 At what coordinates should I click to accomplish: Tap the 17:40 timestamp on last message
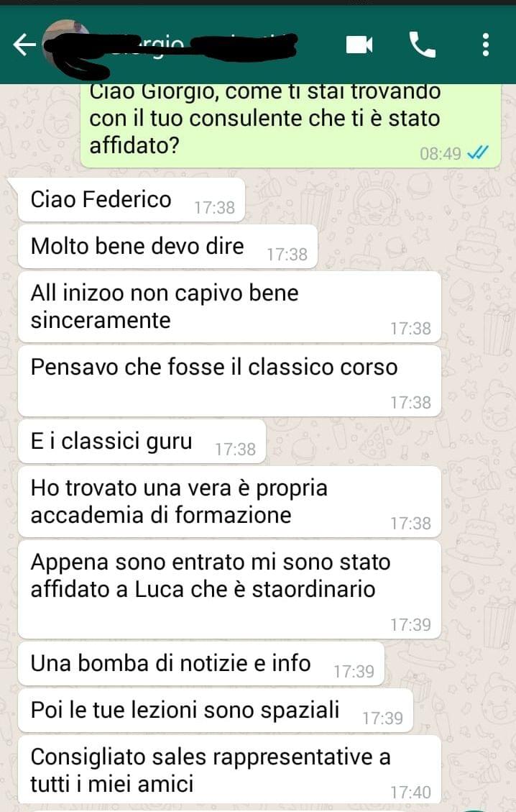click(x=411, y=793)
